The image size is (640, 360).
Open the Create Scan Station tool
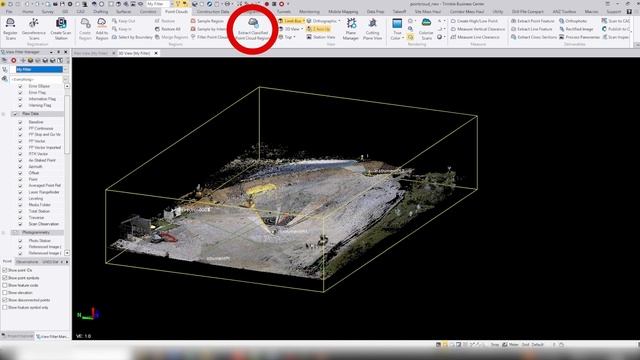[61, 29]
